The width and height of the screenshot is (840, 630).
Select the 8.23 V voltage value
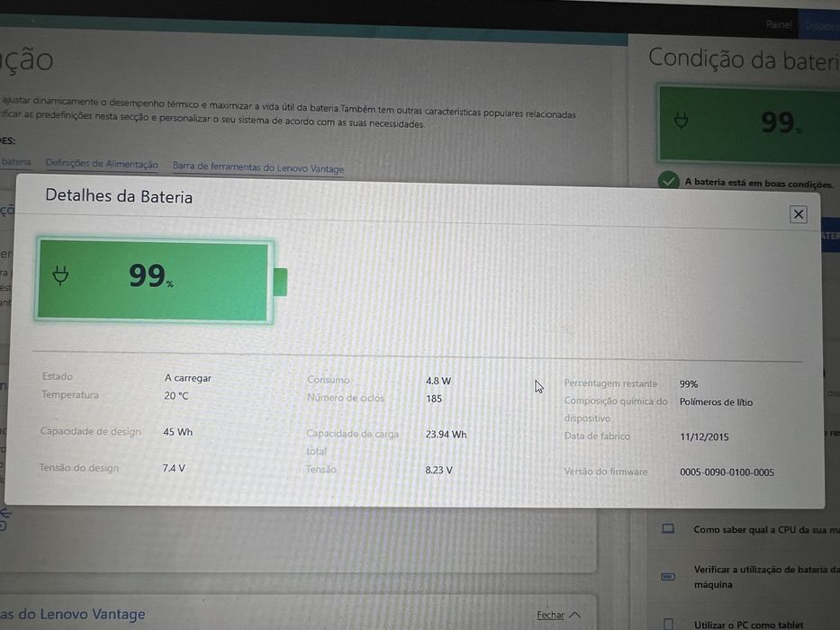tap(438, 470)
